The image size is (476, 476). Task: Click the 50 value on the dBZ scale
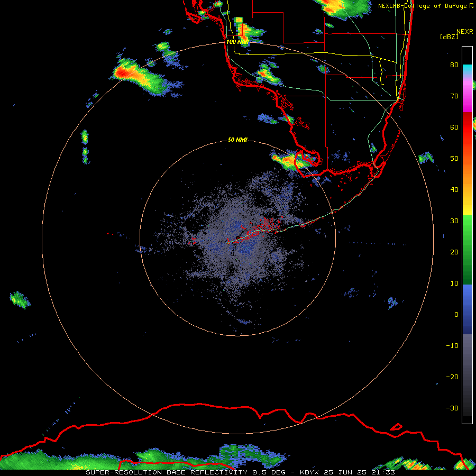454,159
